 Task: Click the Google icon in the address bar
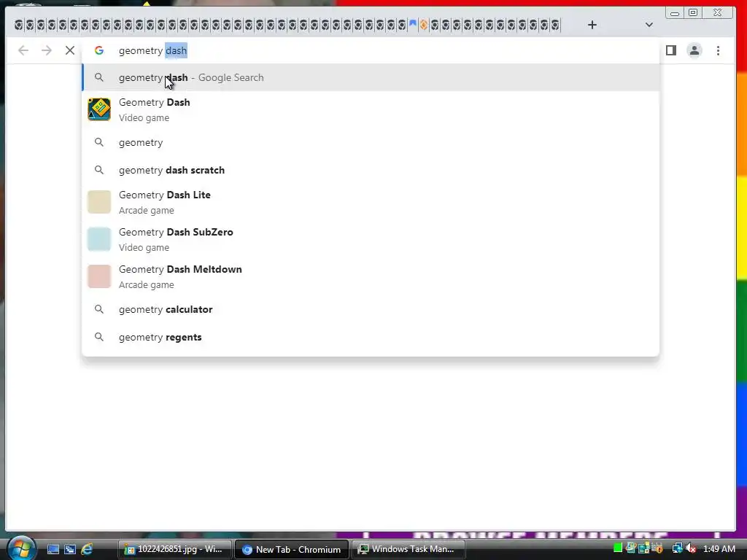tap(99, 50)
